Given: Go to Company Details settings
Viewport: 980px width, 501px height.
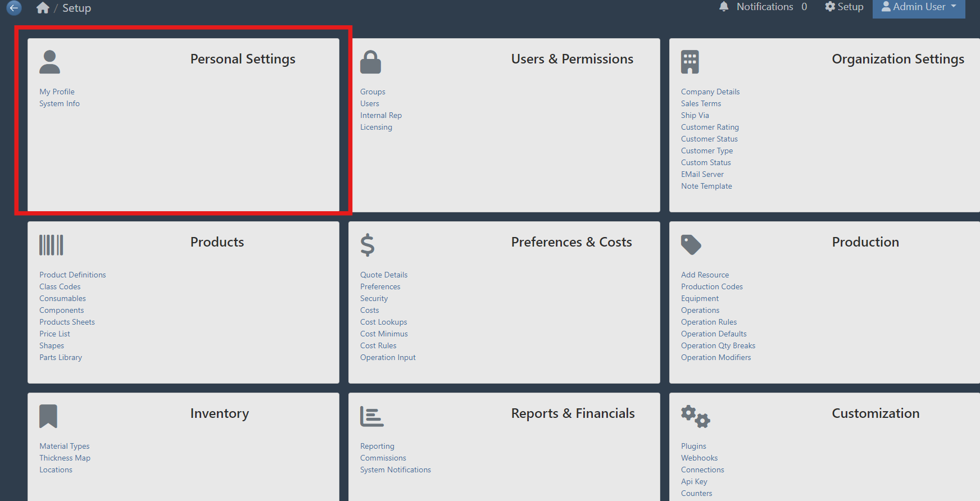Looking at the screenshot, I should [710, 92].
